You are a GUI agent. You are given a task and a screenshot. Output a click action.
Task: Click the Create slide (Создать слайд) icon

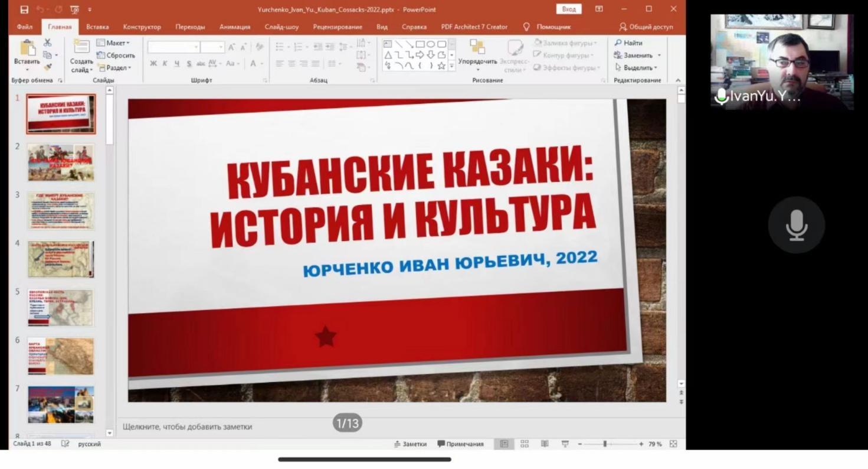81,48
